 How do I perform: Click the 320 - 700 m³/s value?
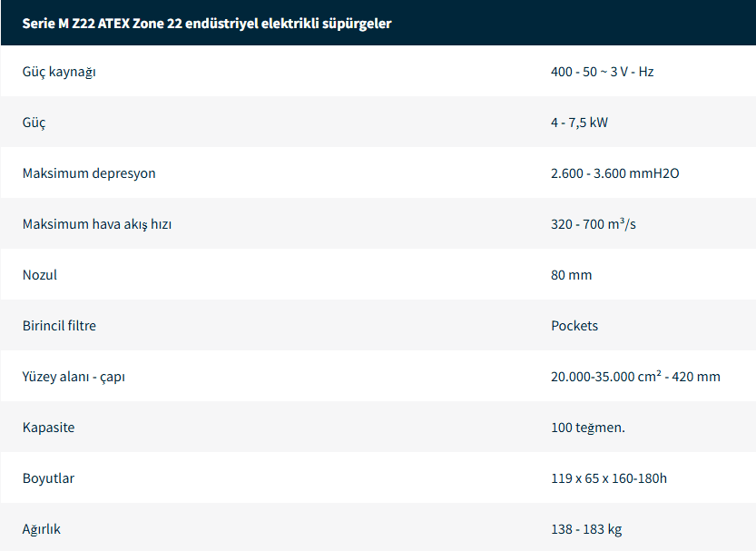coord(593,224)
